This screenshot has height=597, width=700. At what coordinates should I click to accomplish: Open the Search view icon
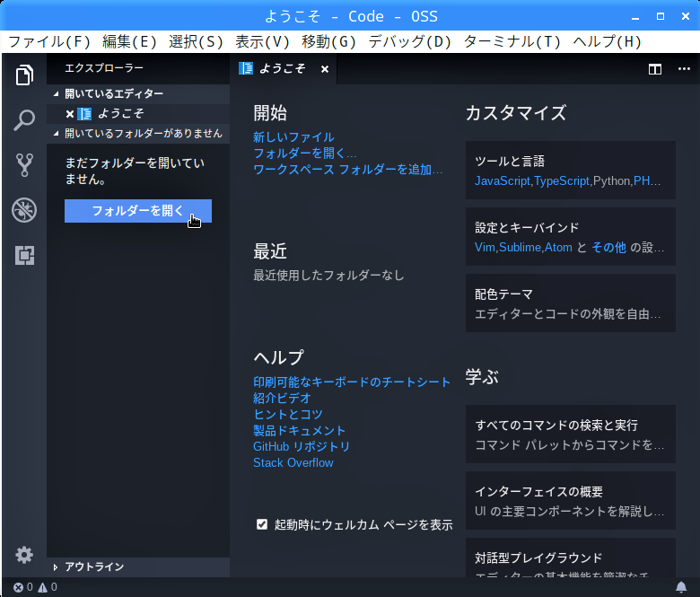pos(24,120)
